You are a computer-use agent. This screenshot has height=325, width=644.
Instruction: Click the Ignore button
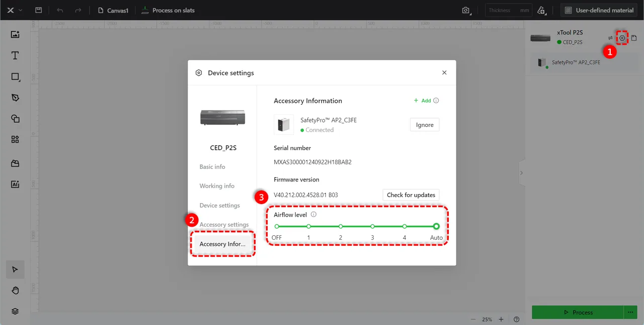[x=425, y=125]
